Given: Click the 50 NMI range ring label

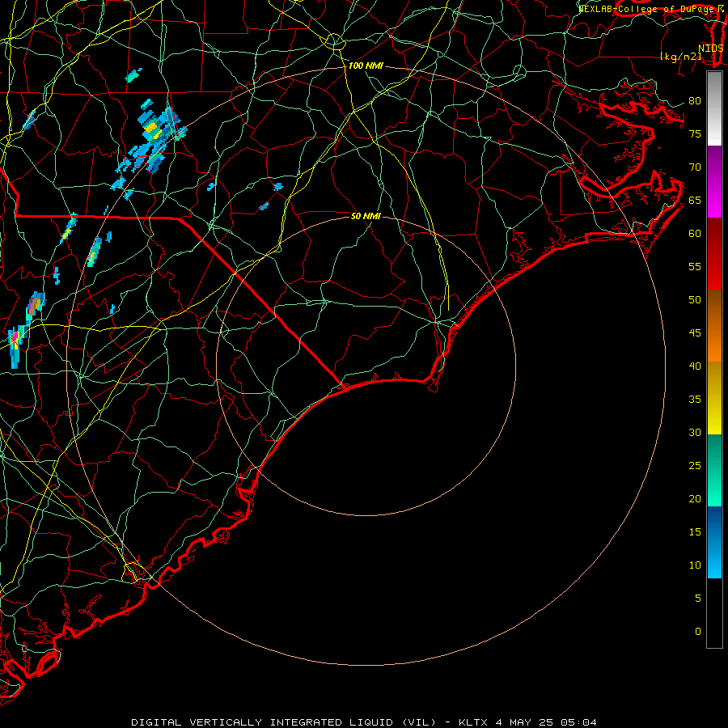Looking at the screenshot, I should pos(366,216).
